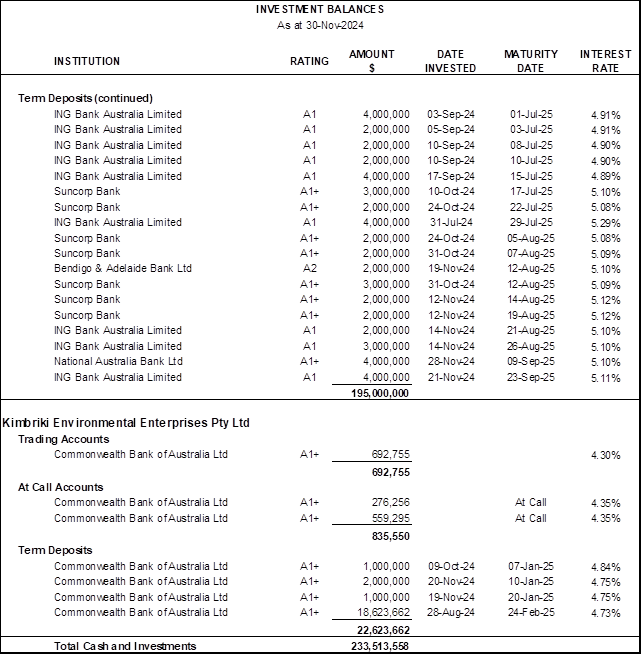Click the 18,623,662 amount
Screen dimensions: 642x655
point(383,612)
